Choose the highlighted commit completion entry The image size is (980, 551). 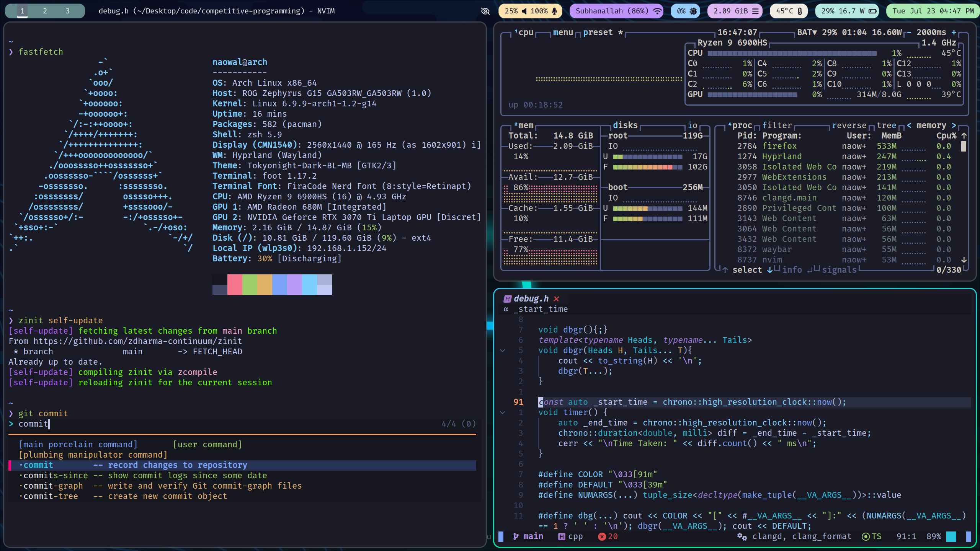coord(242,465)
